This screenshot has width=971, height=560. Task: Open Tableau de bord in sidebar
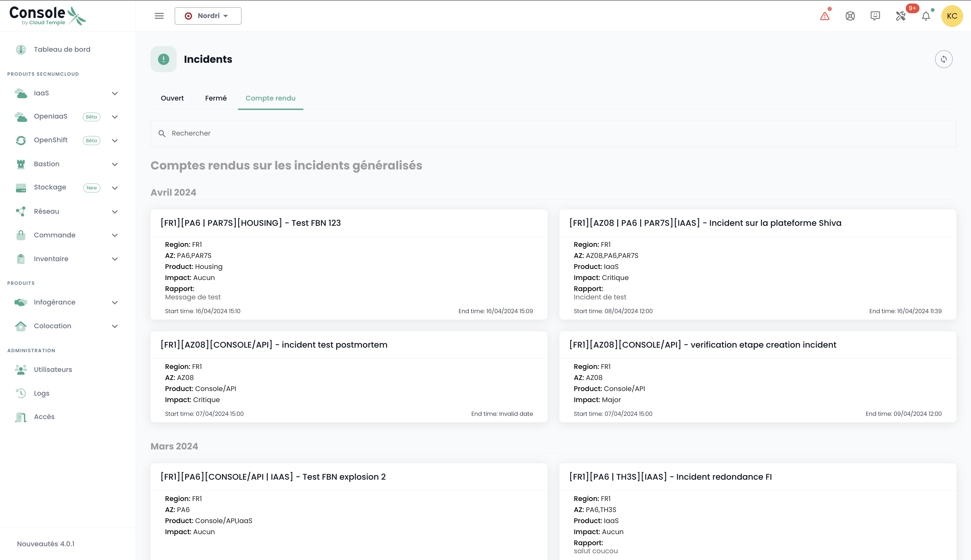pos(62,49)
